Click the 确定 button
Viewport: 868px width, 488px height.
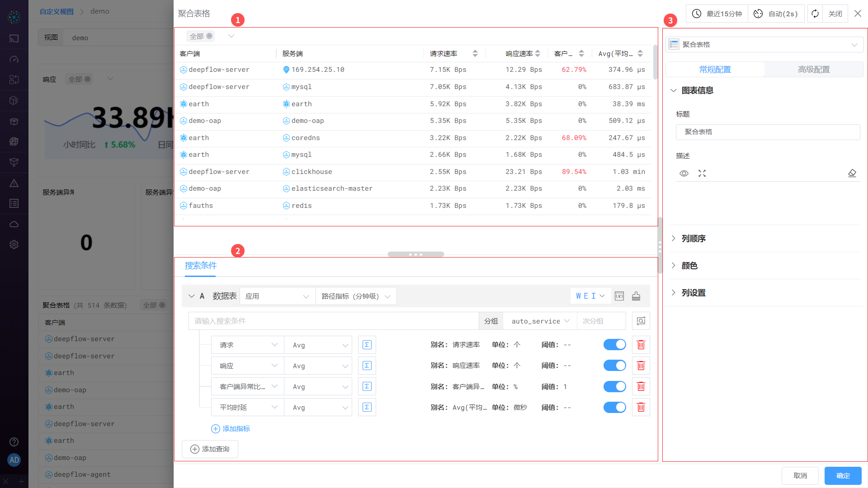[x=843, y=475]
